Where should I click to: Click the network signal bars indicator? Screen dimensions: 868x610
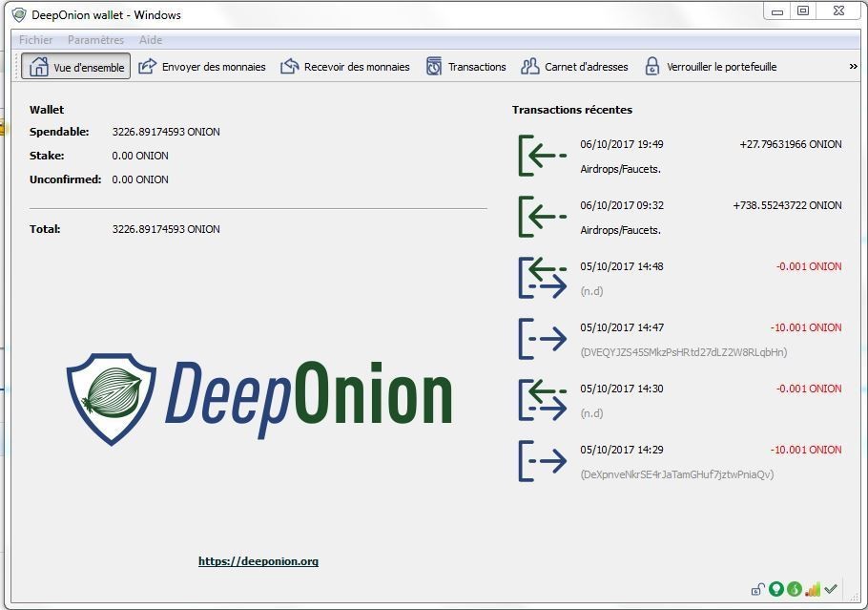pos(813,589)
